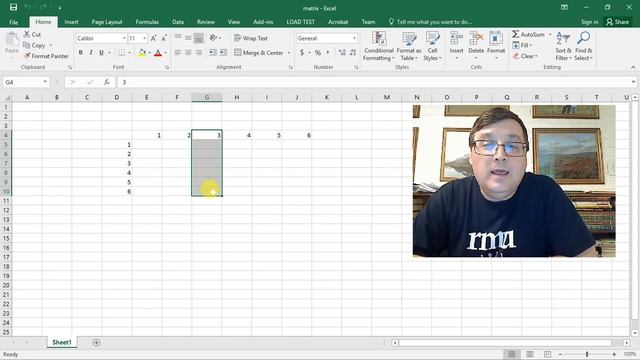Increase font size with larger A icon
Image resolution: width=640 pixels, height=360 pixels.
[153, 38]
